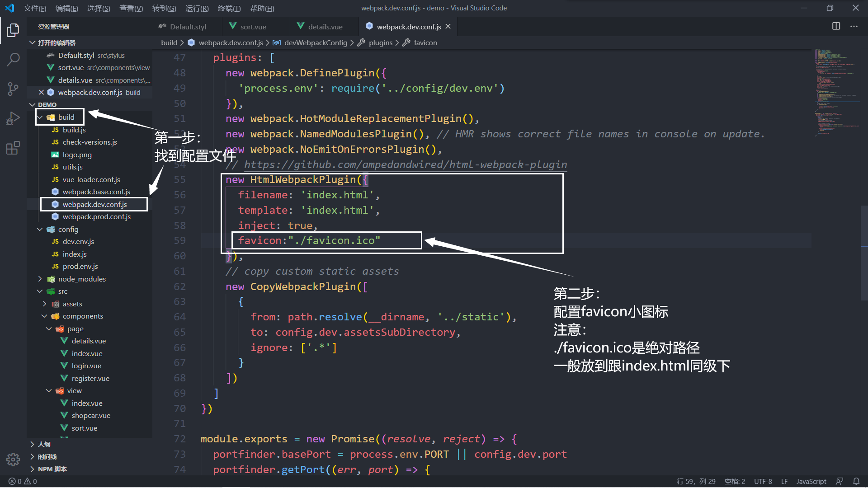Open the Run and Debug icon
This screenshot has width=868, height=488.
[13, 118]
